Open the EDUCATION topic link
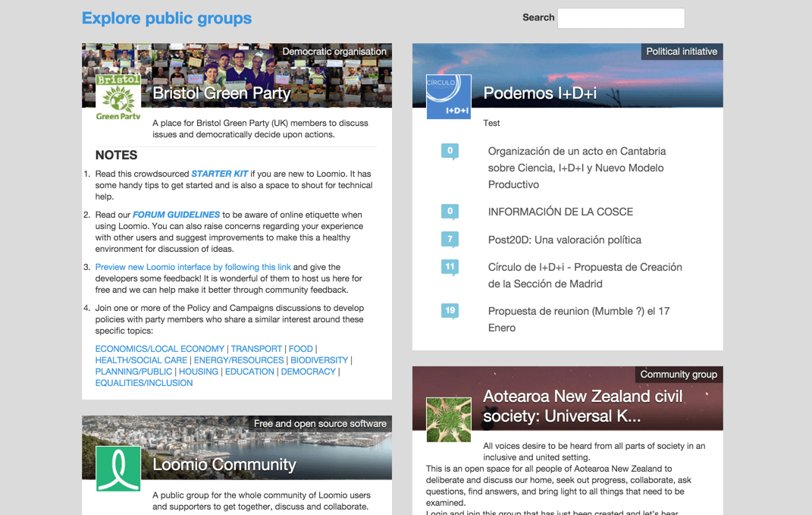 coord(249,372)
